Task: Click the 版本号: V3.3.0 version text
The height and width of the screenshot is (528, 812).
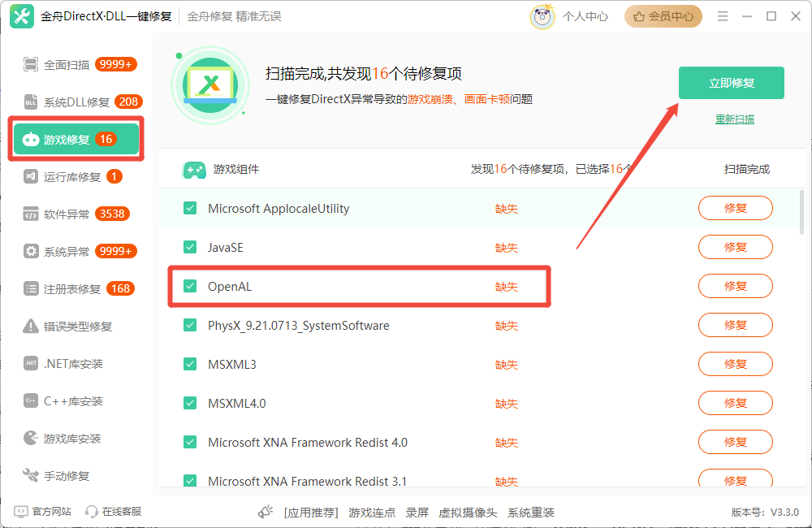Action: [766, 512]
